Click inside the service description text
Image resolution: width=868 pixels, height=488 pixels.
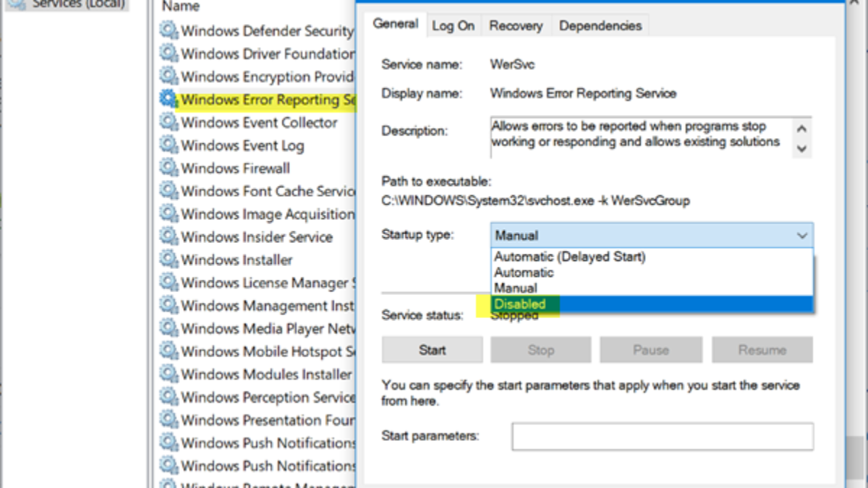click(x=636, y=134)
